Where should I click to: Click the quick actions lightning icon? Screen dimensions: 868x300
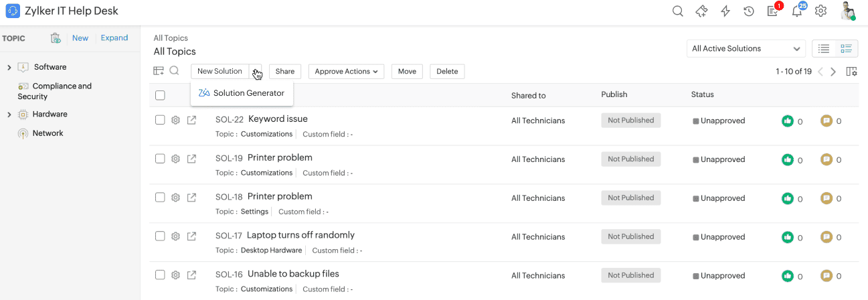click(725, 11)
